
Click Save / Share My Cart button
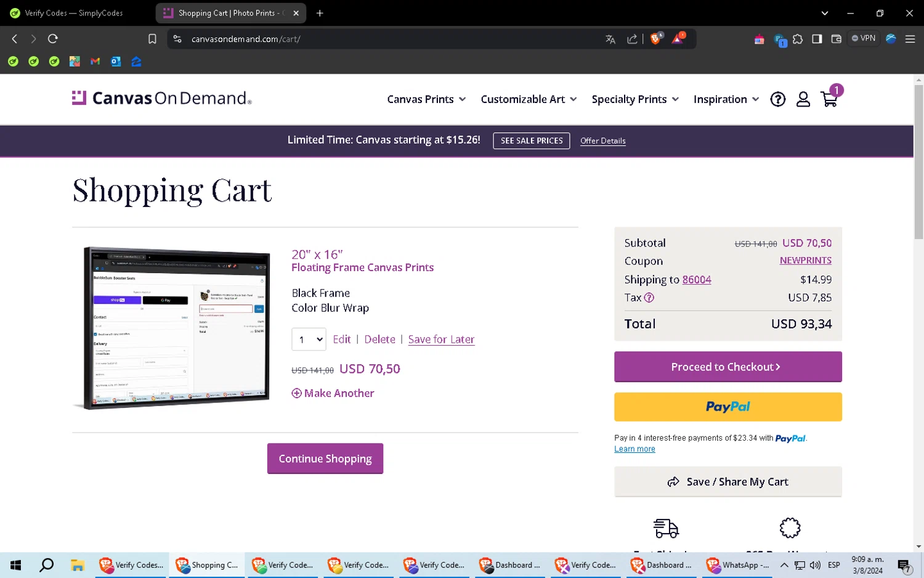(727, 482)
